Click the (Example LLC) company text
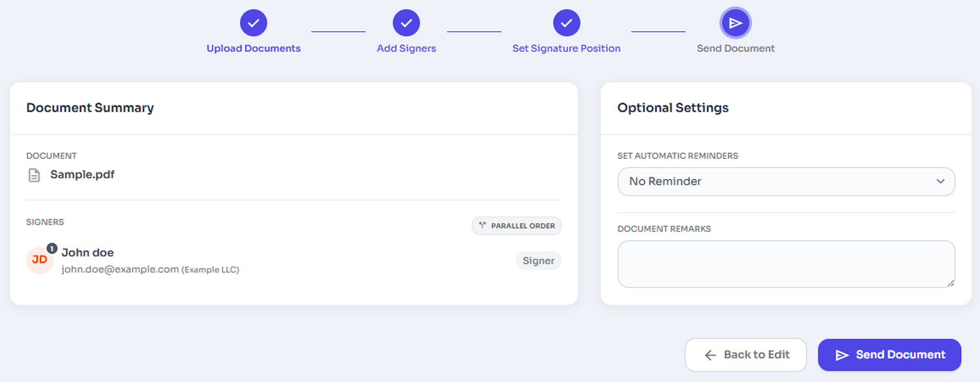Viewport: 980px width, 382px height. click(211, 270)
